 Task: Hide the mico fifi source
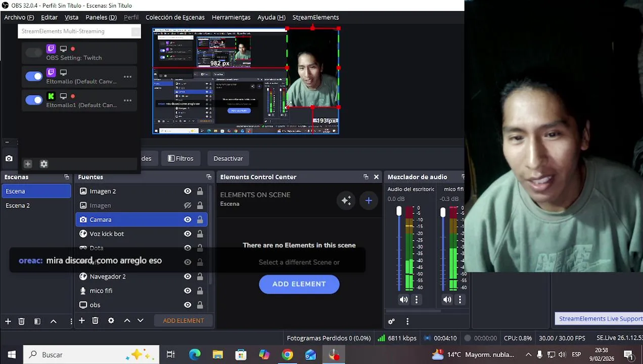pos(188,291)
